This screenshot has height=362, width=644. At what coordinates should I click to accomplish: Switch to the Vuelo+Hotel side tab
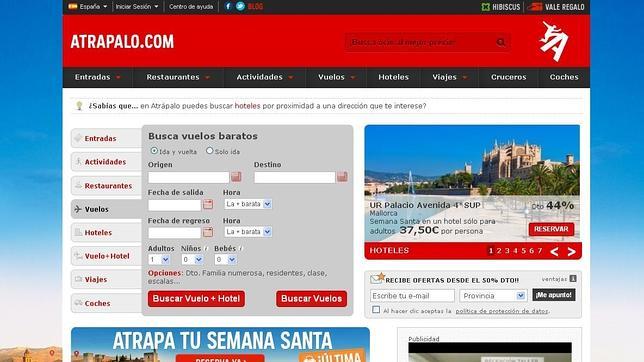point(107,256)
